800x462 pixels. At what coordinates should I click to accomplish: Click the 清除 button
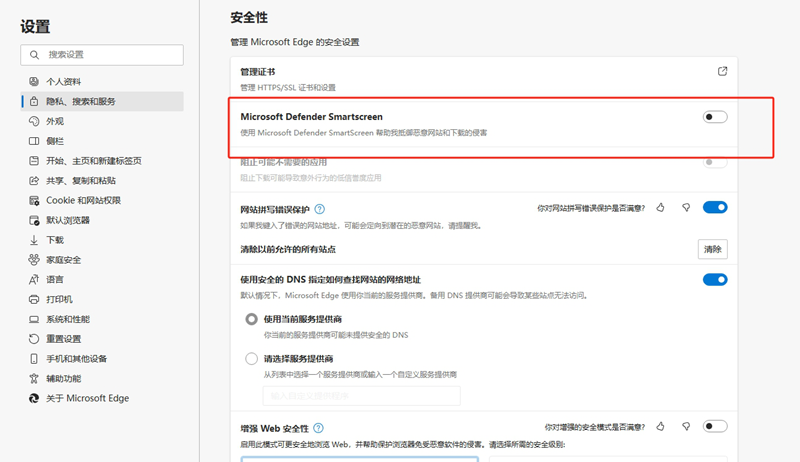(x=713, y=249)
